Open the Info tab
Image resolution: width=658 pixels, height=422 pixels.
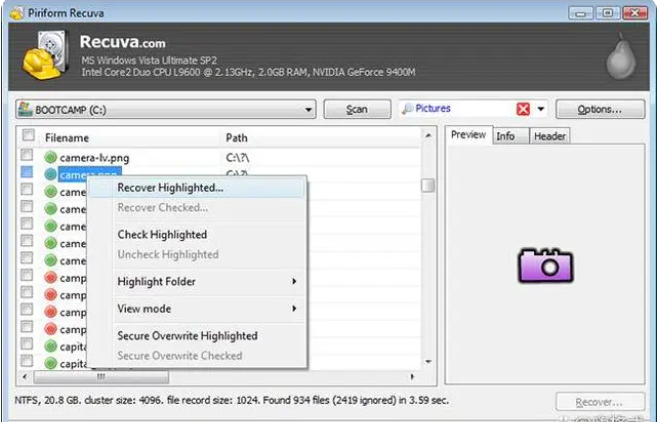click(510, 136)
